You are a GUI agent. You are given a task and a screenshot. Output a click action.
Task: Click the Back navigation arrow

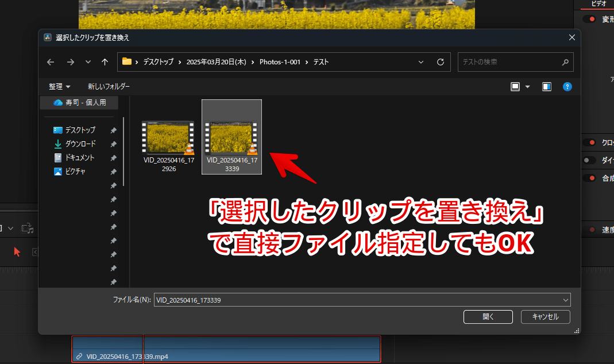coord(51,62)
